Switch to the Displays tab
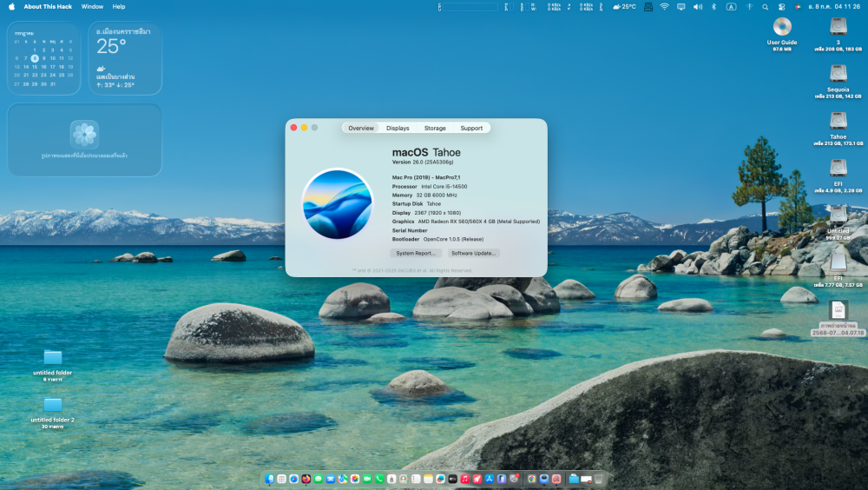The width and height of the screenshot is (868, 490). (x=398, y=128)
